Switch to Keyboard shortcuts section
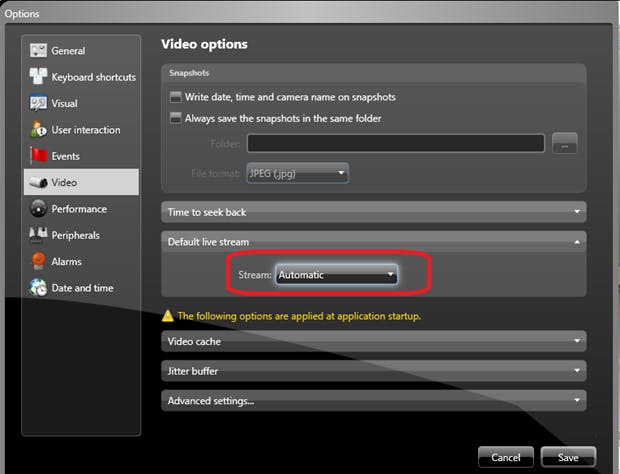This screenshot has height=474, width=620. (94, 77)
